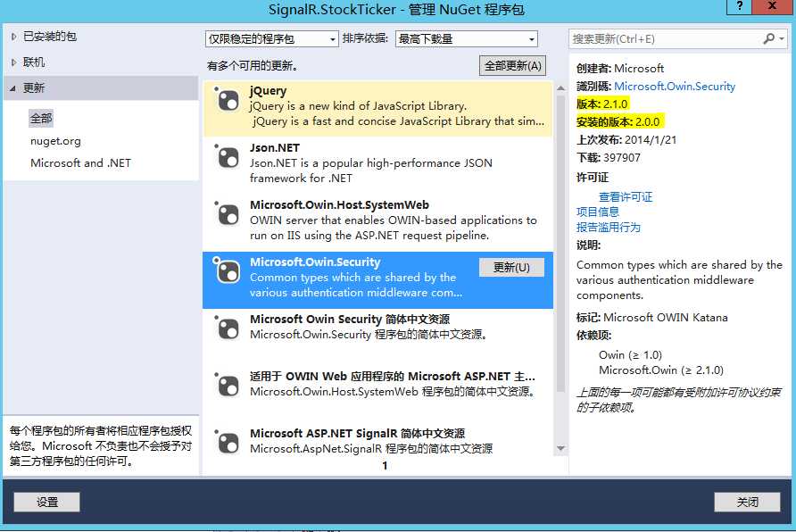
Task: Click icon of Microsoft ASP.NET SignalR 简体中文资源
Action: (226, 442)
